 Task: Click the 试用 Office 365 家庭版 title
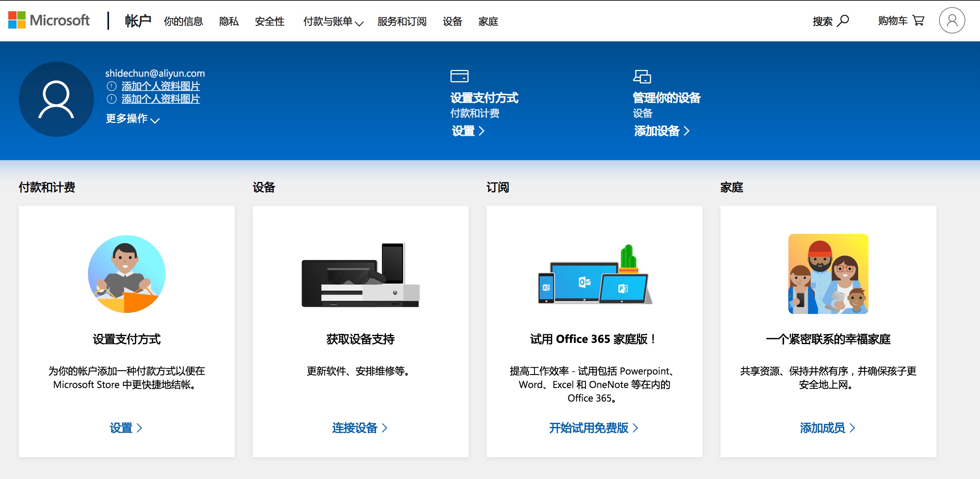pos(593,339)
